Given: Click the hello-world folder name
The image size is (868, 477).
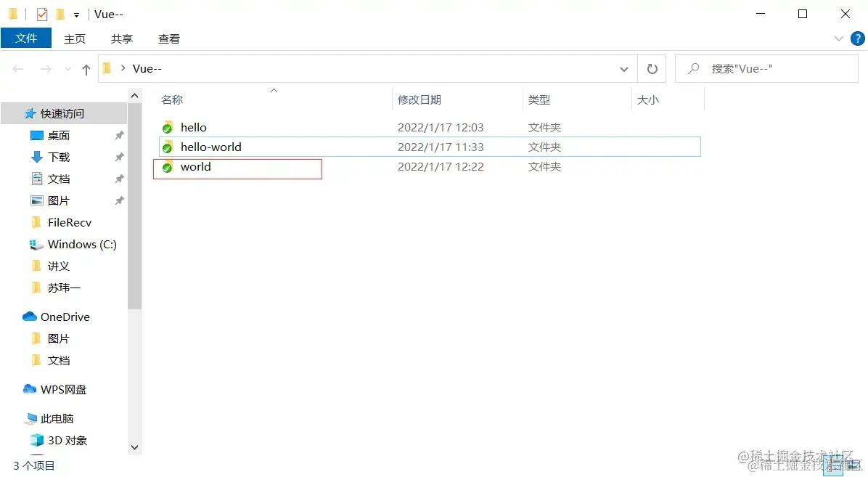Looking at the screenshot, I should coord(211,147).
